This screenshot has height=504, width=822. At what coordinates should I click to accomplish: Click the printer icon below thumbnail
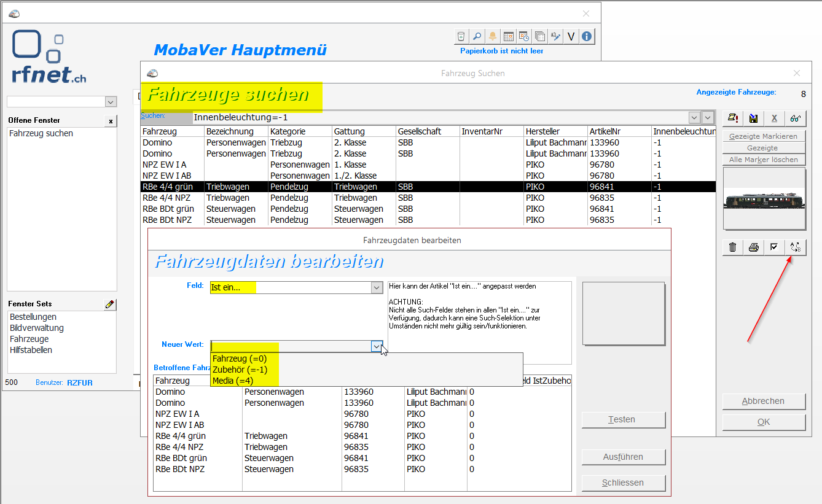[753, 247]
